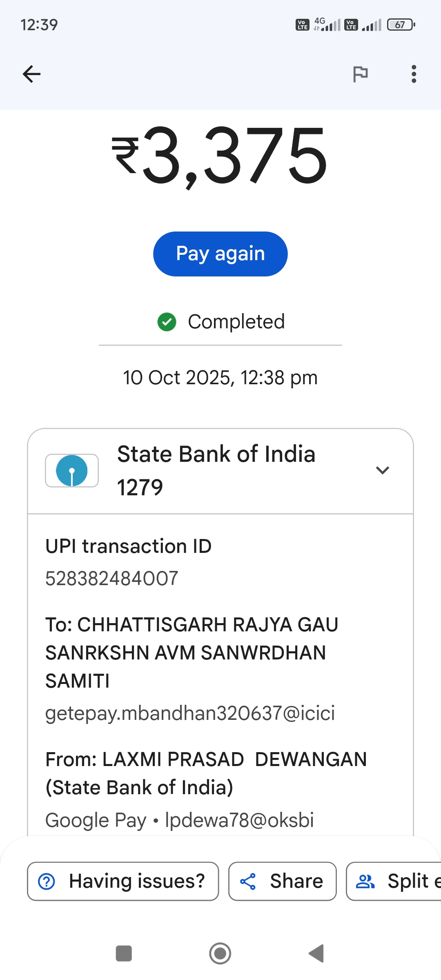The width and height of the screenshot is (441, 980).
Task: Open the Having issues? help button
Action: [x=123, y=881]
